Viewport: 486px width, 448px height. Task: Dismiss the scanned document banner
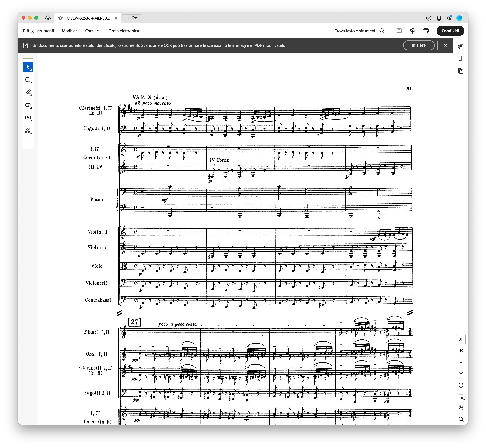click(445, 45)
